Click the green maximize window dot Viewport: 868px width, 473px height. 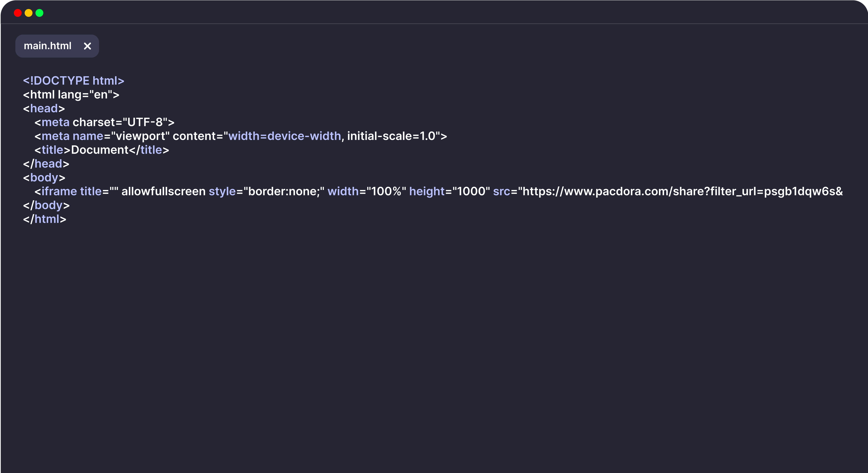pos(39,13)
